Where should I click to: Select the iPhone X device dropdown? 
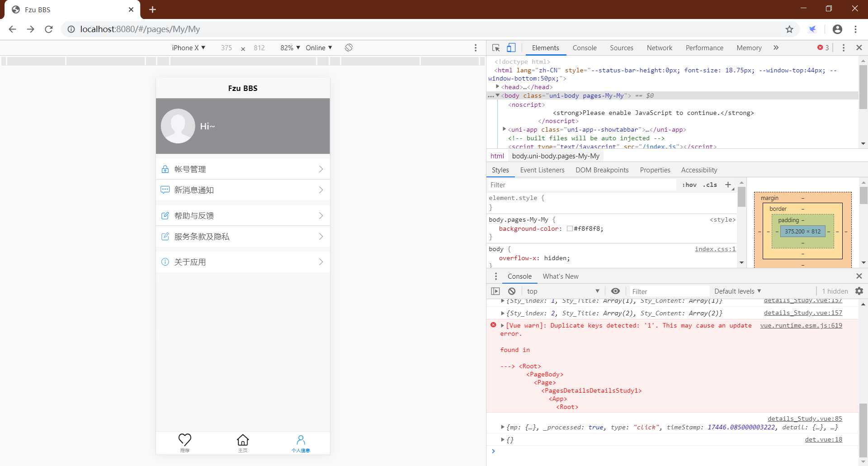[x=189, y=48]
